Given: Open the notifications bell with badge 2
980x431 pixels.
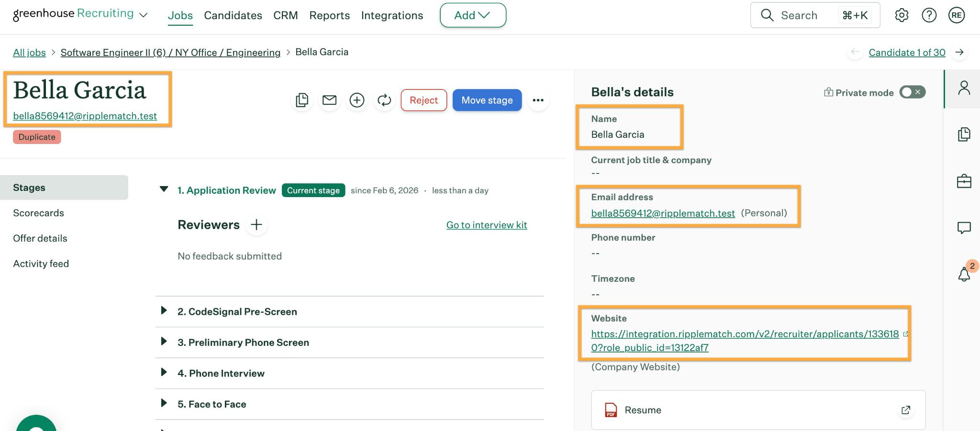Looking at the screenshot, I should 964,274.
